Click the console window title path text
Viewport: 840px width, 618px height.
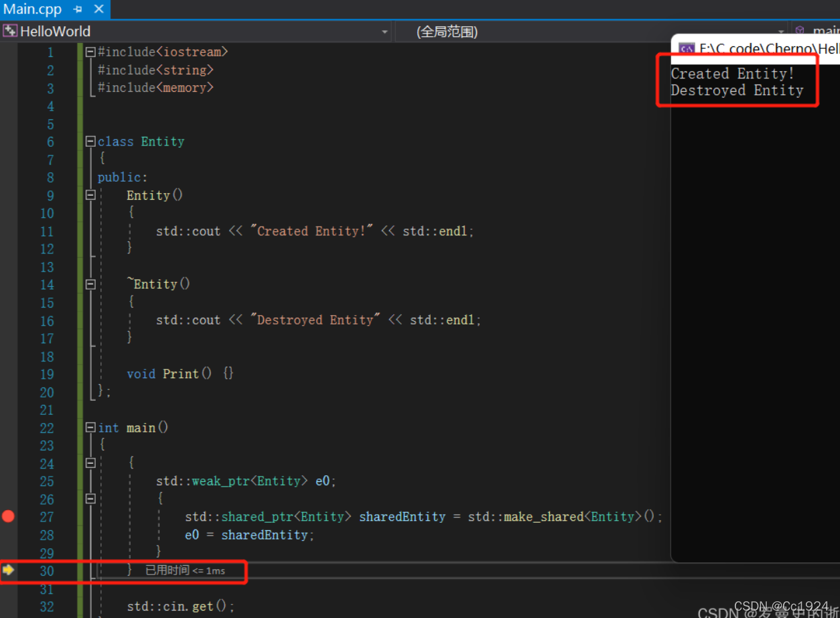(769, 48)
